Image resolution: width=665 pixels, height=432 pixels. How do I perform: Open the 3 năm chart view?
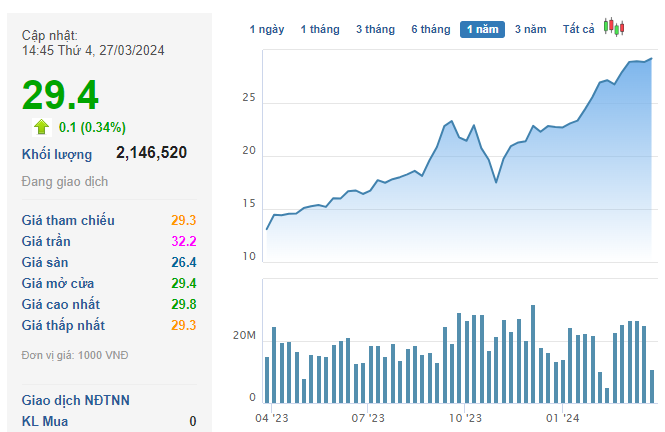pos(530,29)
